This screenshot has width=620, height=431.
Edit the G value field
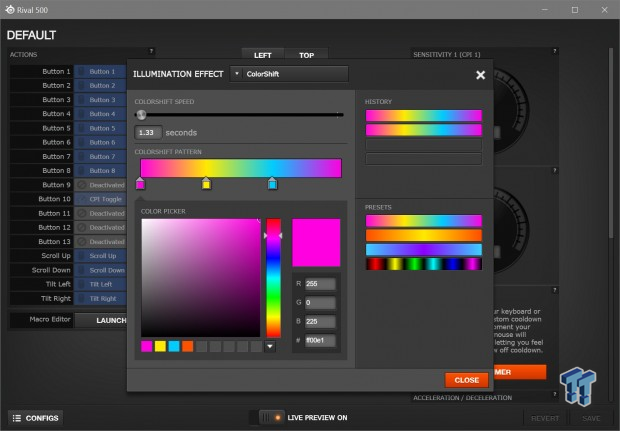pos(320,302)
